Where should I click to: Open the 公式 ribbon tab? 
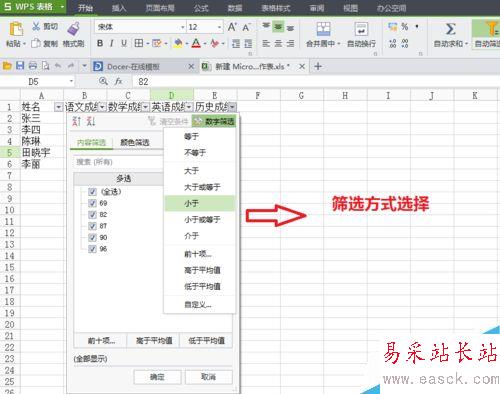click(x=201, y=8)
